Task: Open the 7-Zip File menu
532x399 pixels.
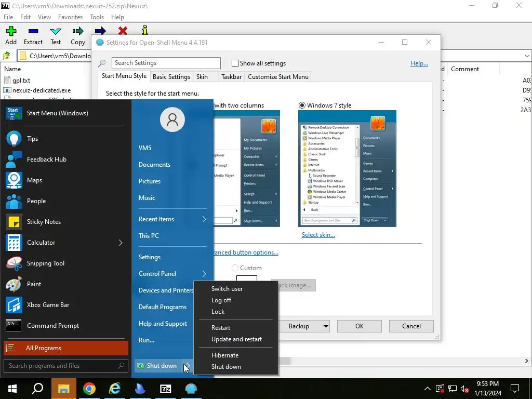Action: point(8,17)
